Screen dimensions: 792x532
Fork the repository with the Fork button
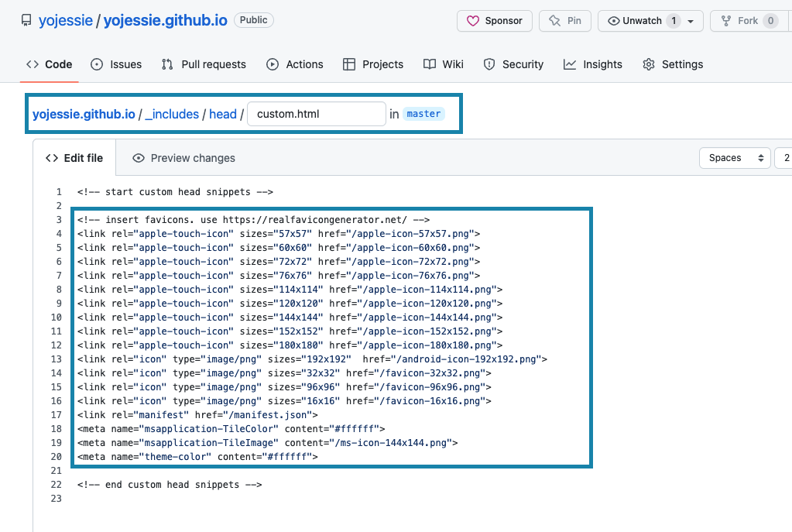click(x=749, y=21)
